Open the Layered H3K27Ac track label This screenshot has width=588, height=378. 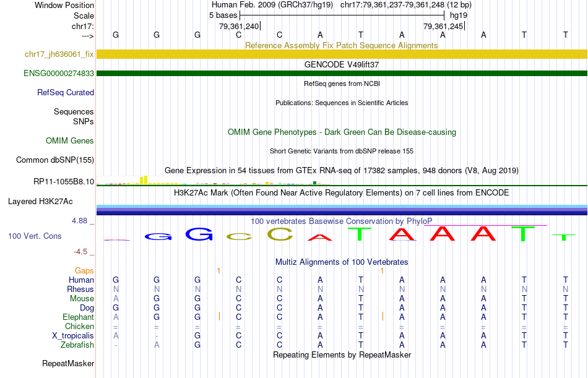[40, 202]
